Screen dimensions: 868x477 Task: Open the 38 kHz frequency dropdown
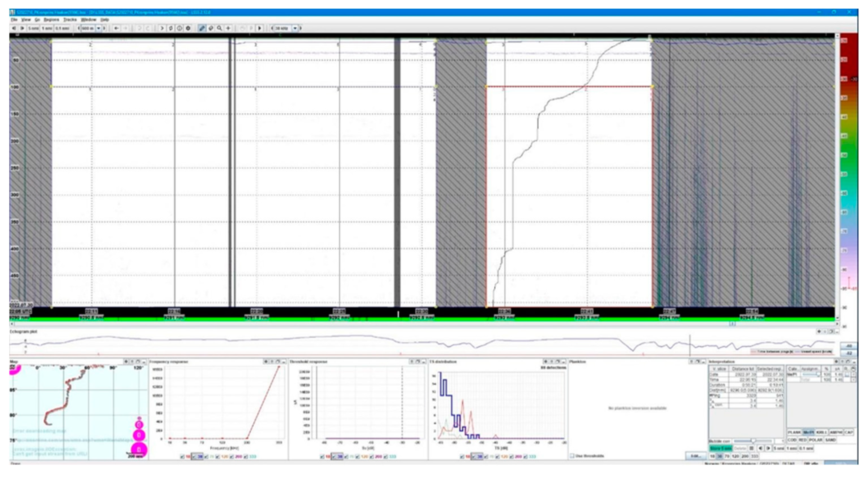pos(295,28)
